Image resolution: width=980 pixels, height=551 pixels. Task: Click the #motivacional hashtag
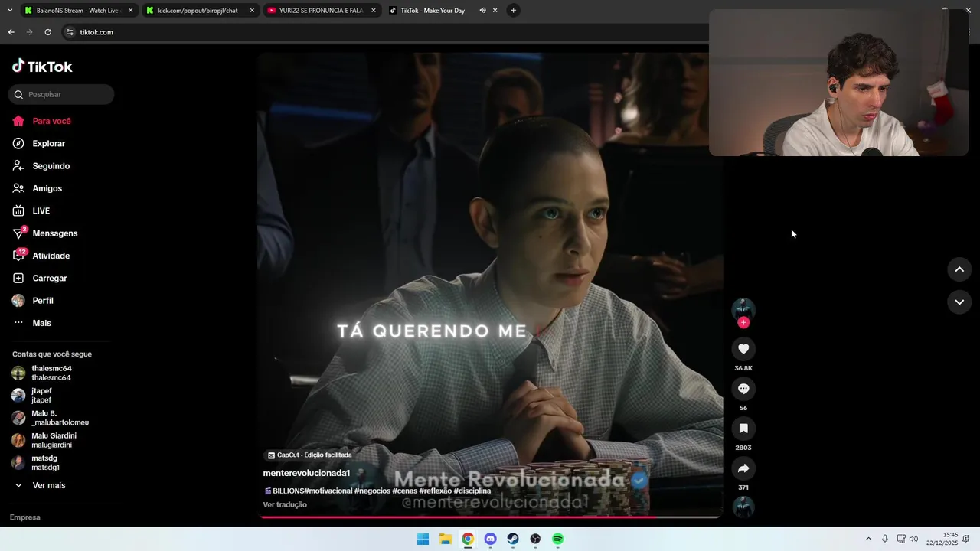328,491
